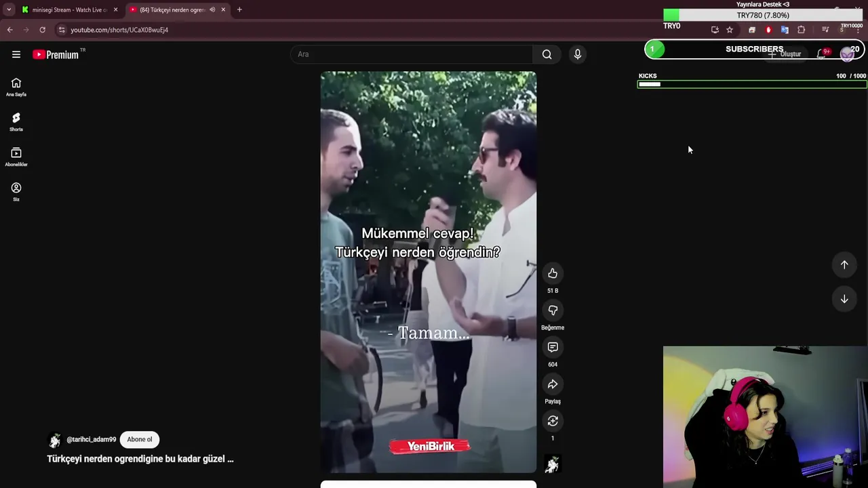This screenshot has width=868, height=488.
Task: Go back in the browser
Action: [x=9, y=30]
